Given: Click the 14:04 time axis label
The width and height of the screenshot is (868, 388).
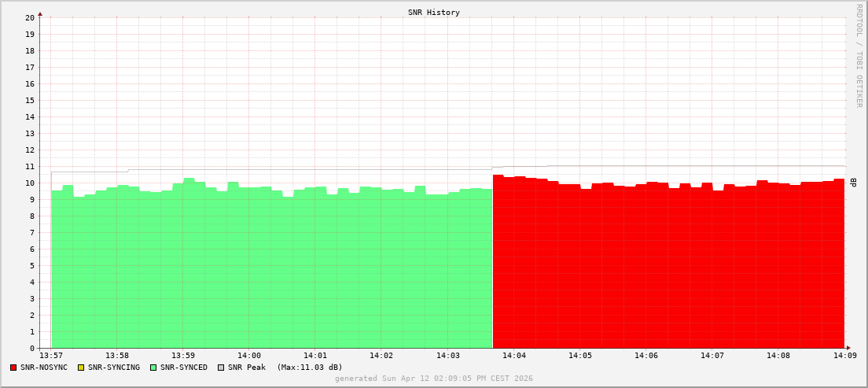Looking at the screenshot, I should click(x=513, y=356).
